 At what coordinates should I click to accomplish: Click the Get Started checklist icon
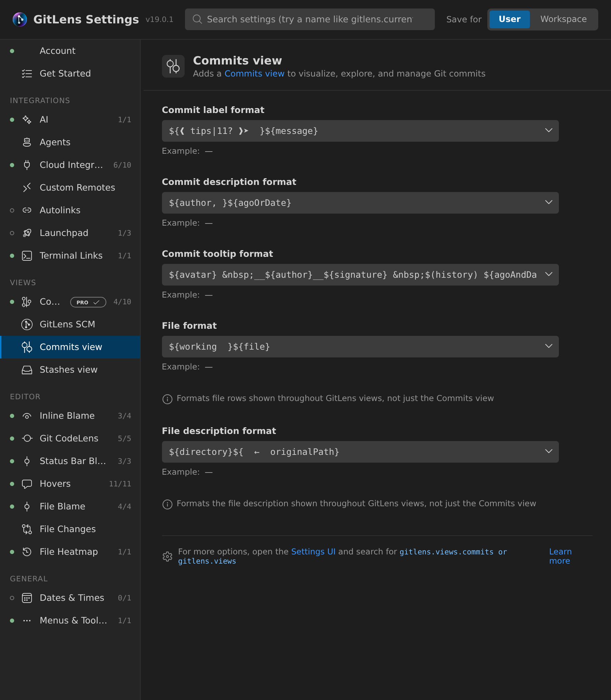coord(27,73)
